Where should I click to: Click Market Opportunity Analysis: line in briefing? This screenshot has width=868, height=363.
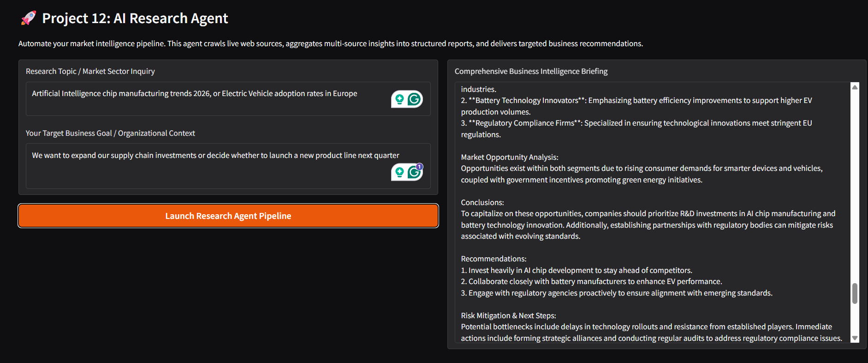510,157
